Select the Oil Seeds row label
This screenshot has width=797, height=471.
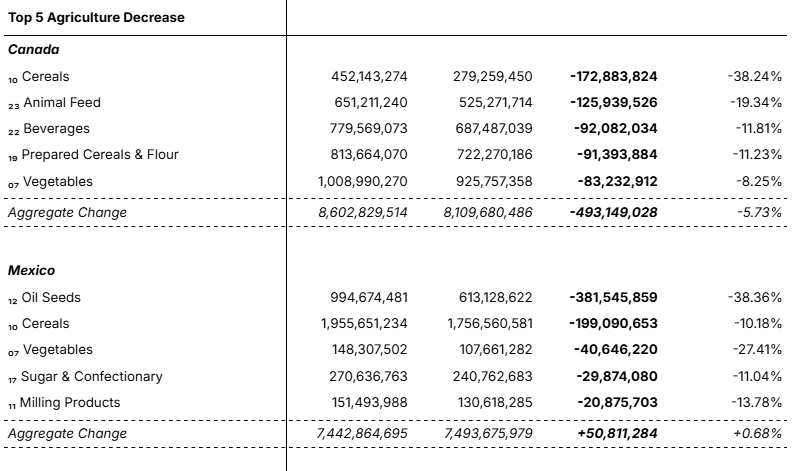click(x=51, y=298)
